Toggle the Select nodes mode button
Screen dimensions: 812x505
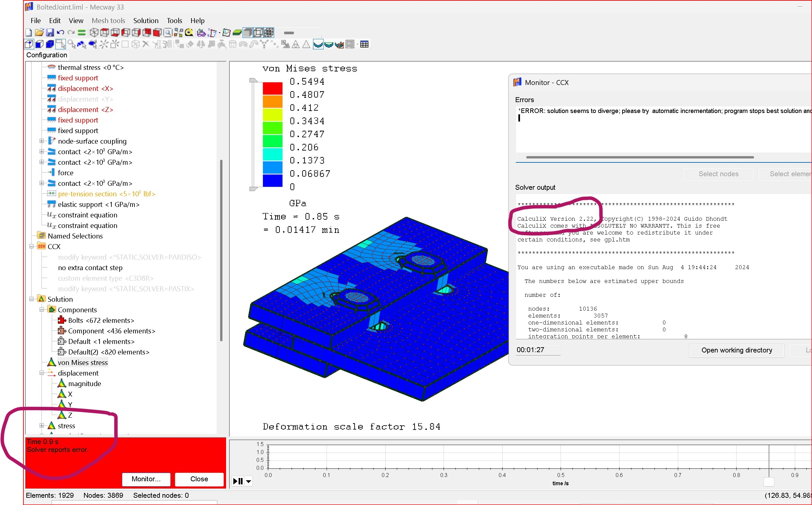[x=29, y=44]
